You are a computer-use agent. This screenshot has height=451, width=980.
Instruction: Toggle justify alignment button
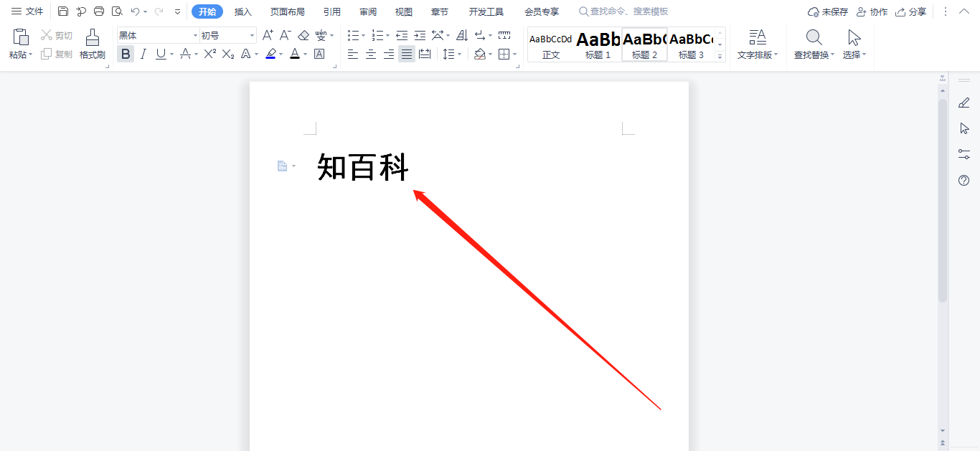(x=407, y=54)
